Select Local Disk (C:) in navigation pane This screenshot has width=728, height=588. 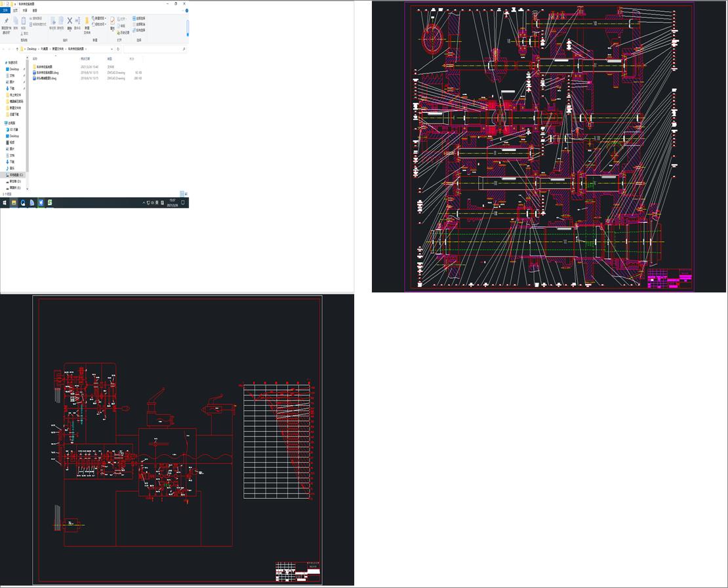tap(14, 175)
